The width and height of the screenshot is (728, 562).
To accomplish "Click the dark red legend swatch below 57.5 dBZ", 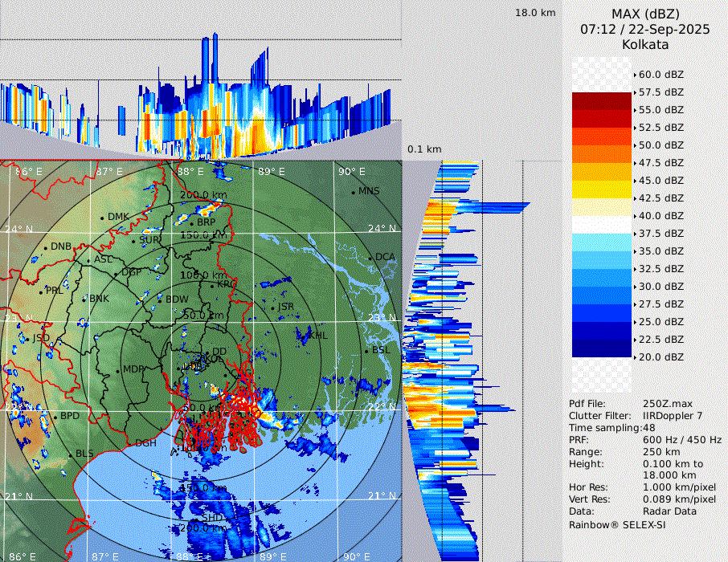I will (x=602, y=101).
